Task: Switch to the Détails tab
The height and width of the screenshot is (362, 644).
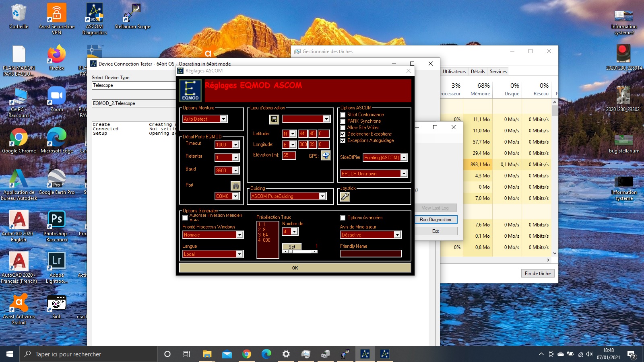Action: click(x=478, y=72)
